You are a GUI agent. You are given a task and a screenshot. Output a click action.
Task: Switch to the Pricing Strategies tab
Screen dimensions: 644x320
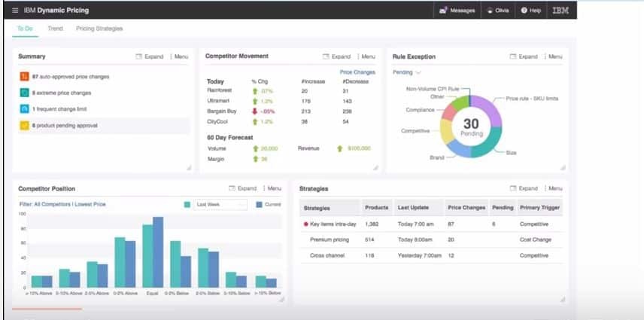pyautogui.click(x=99, y=29)
